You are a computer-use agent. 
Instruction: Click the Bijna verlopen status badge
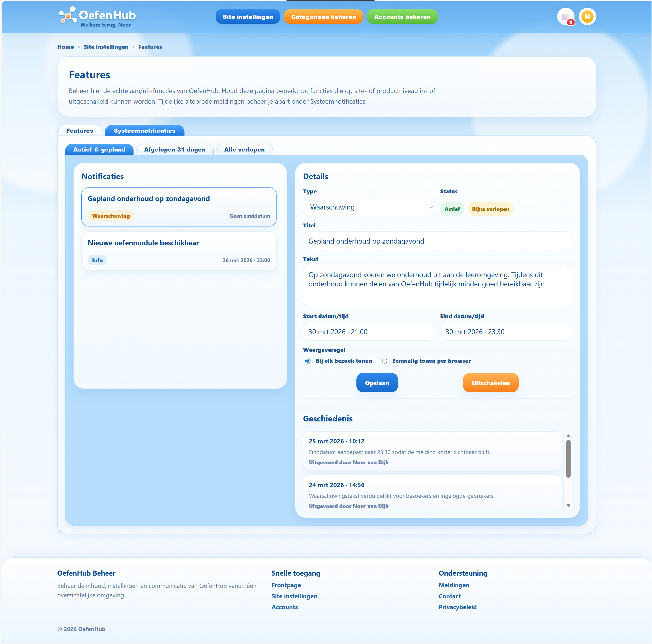coord(490,209)
